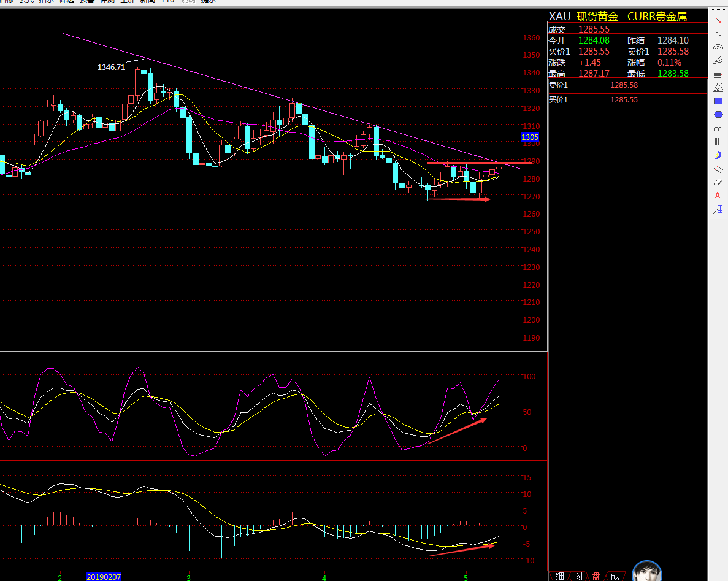The image size is (728, 581).
Task: Select the line segment drawing tool
Action: pos(718,20)
